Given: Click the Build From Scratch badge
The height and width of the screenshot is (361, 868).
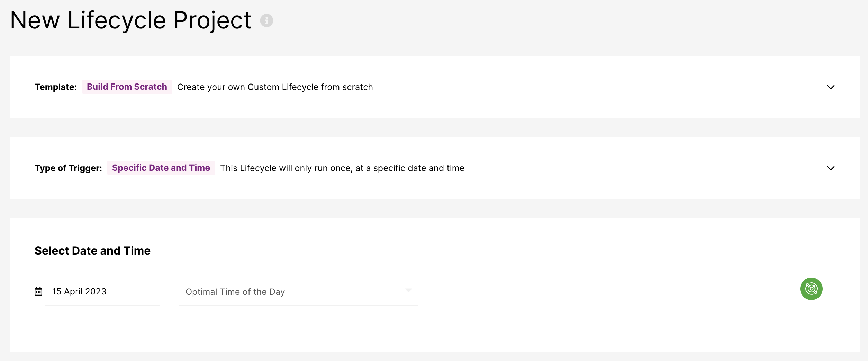Looking at the screenshot, I should (x=127, y=87).
